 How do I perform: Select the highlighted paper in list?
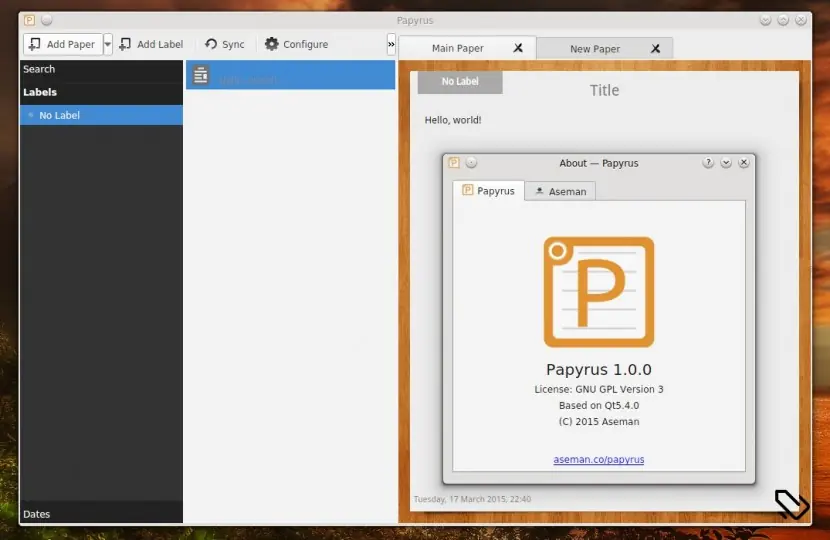click(x=291, y=75)
